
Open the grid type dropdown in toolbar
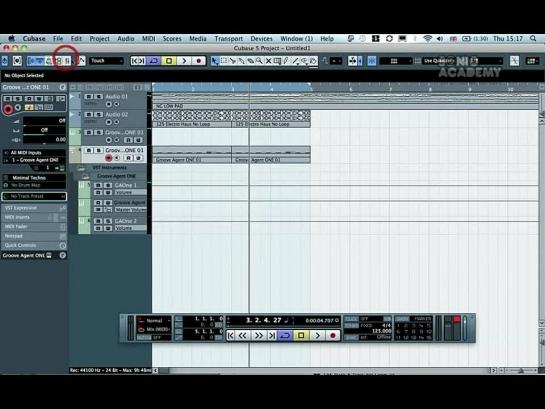click(396, 61)
